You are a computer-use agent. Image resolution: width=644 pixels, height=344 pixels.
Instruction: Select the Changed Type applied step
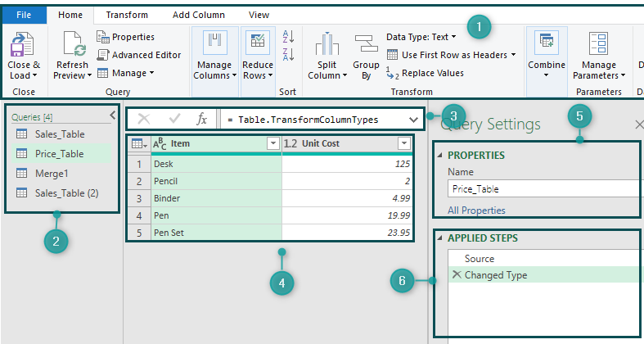click(544, 275)
